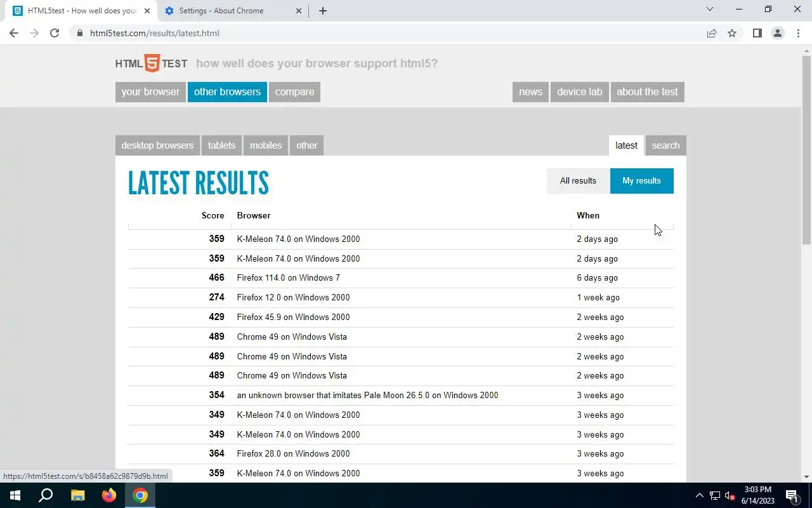The image size is (812, 508).
Task: Click the score 354 cell
Action: pyautogui.click(x=216, y=395)
